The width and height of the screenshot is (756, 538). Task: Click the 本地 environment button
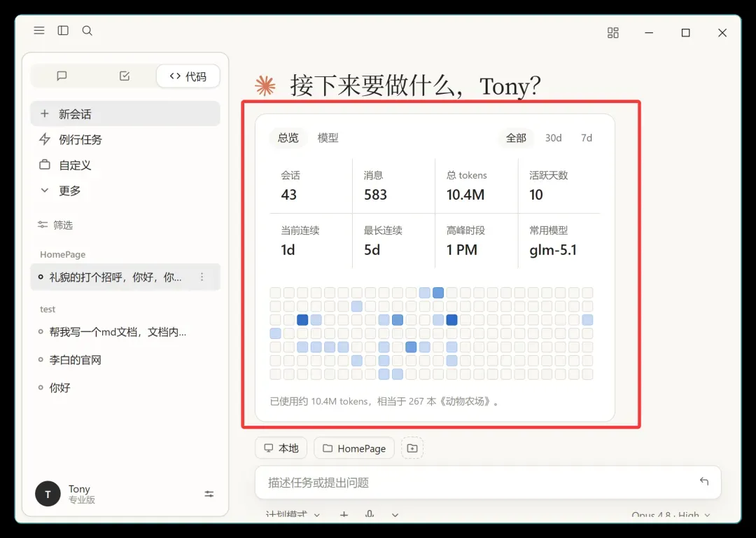[x=281, y=448]
